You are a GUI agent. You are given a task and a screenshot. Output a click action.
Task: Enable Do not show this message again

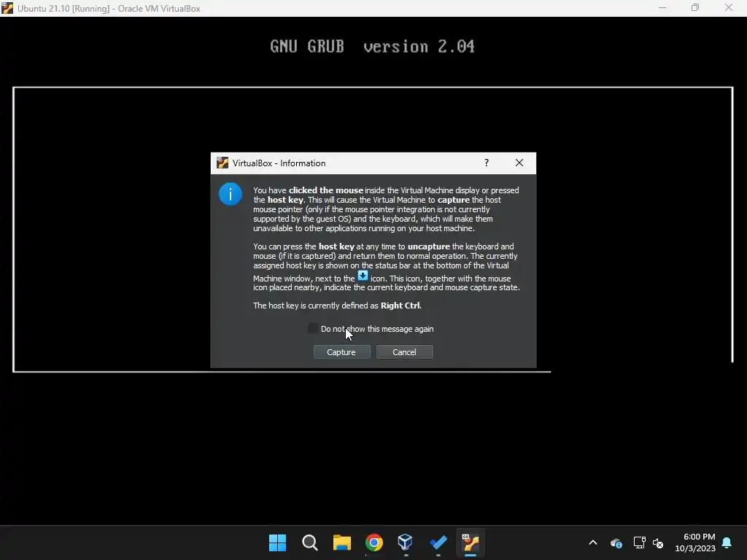pyautogui.click(x=313, y=329)
